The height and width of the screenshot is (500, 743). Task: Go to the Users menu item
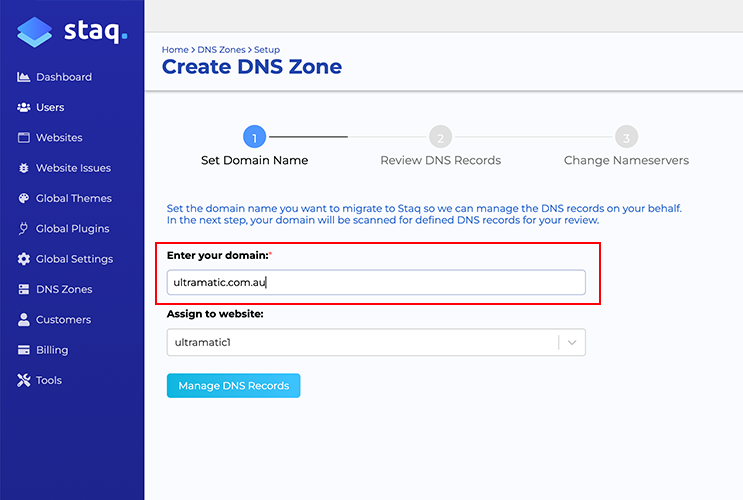click(x=50, y=107)
